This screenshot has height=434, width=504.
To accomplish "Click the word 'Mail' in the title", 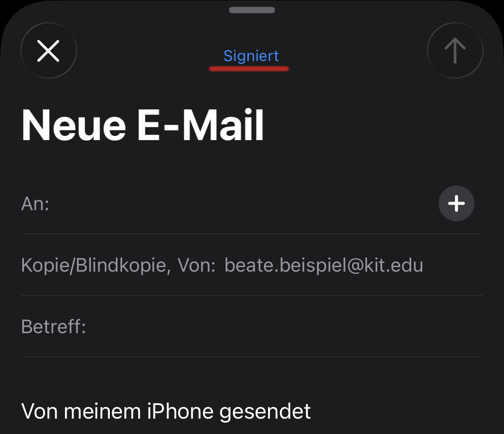I will pyautogui.click(x=223, y=125).
